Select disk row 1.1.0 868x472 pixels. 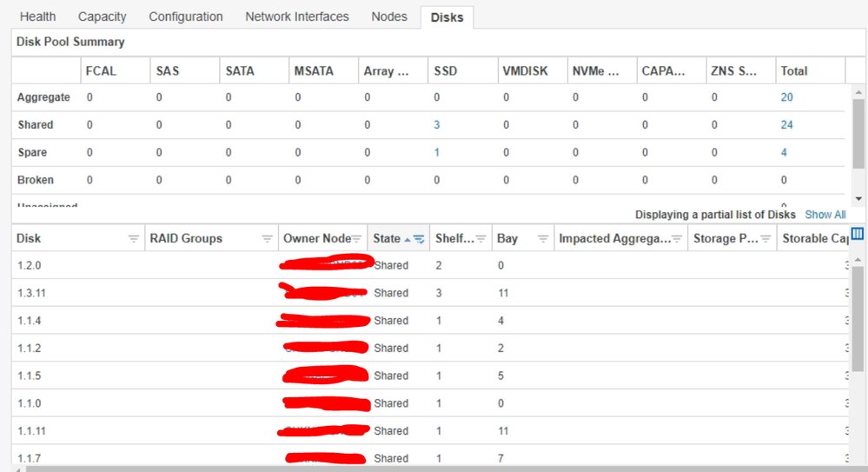(430, 403)
